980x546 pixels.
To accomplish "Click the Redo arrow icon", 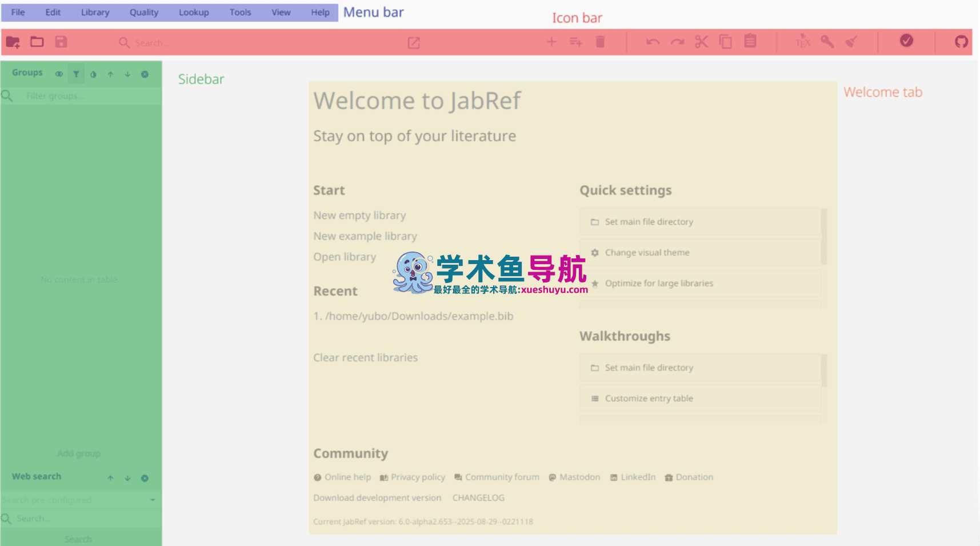I will click(x=677, y=42).
